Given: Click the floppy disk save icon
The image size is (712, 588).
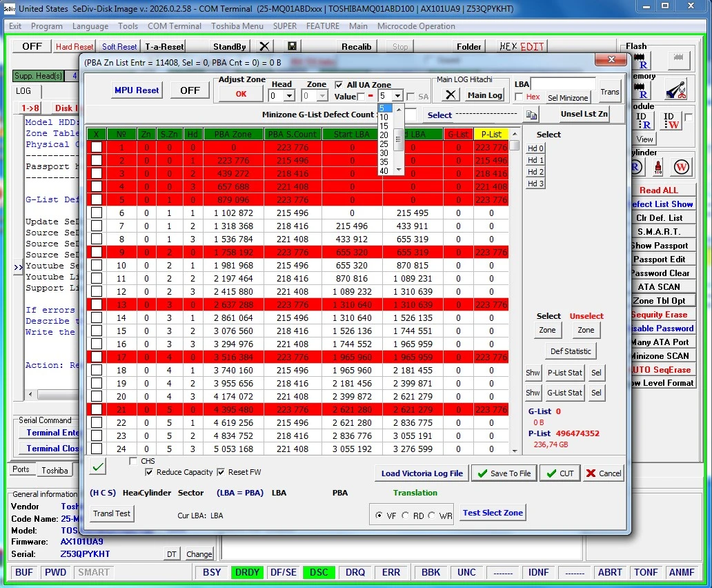Looking at the screenshot, I should tap(292, 46).
